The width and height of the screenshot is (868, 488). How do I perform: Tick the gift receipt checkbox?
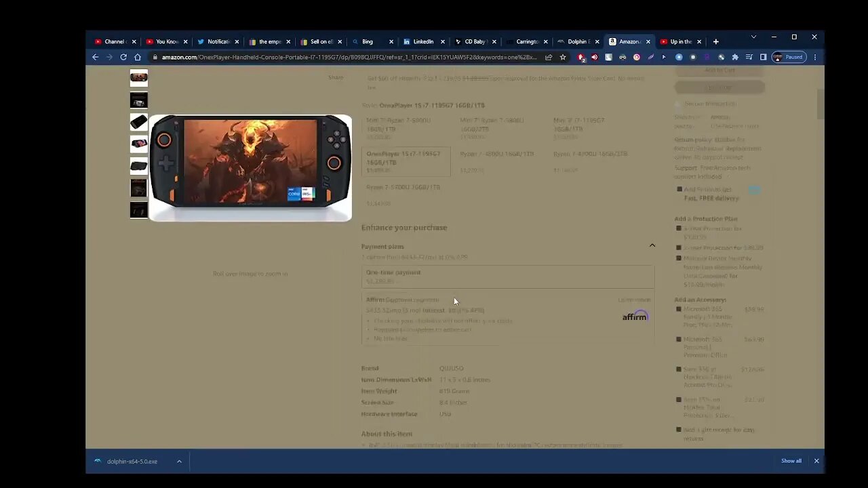point(679,430)
